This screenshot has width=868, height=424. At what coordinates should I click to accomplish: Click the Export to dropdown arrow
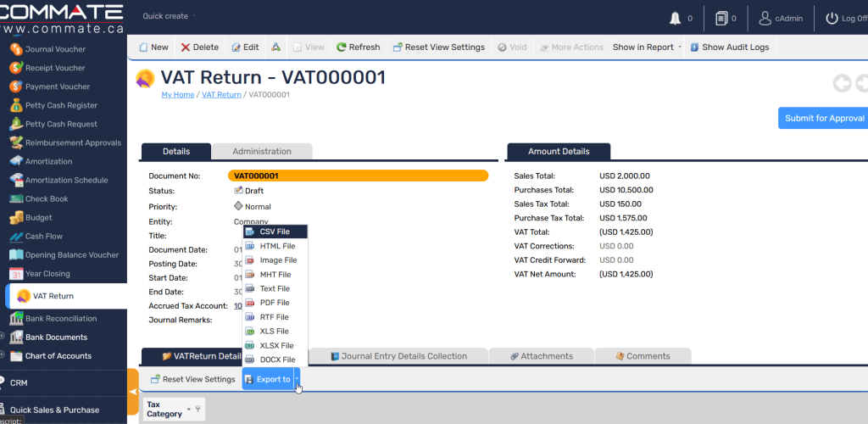click(297, 379)
